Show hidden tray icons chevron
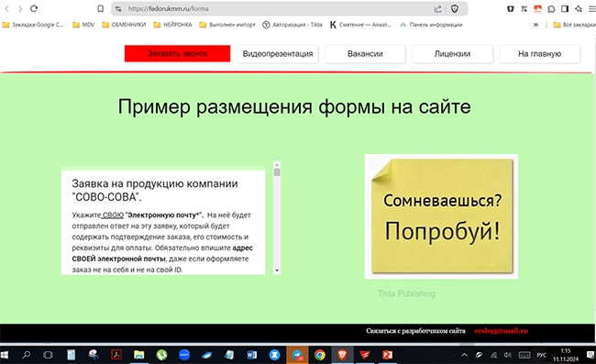The height and width of the screenshot is (364, 596). point(464,355)
